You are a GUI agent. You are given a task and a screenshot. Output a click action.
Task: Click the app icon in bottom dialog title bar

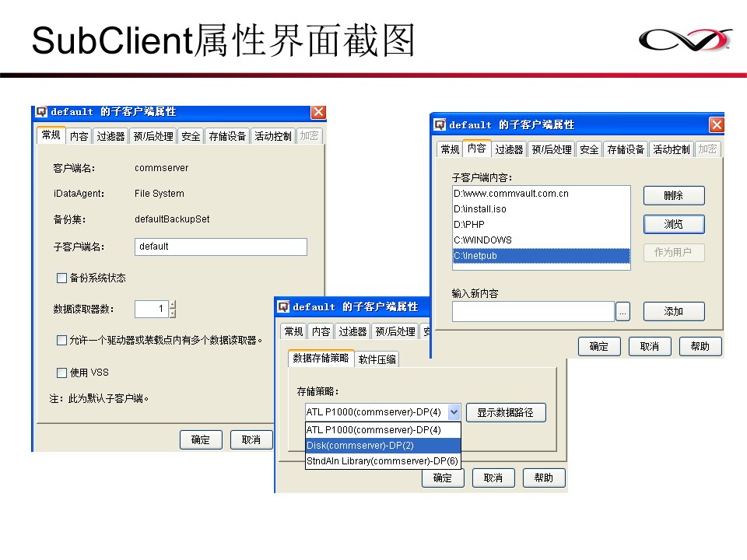coord(283,306)
